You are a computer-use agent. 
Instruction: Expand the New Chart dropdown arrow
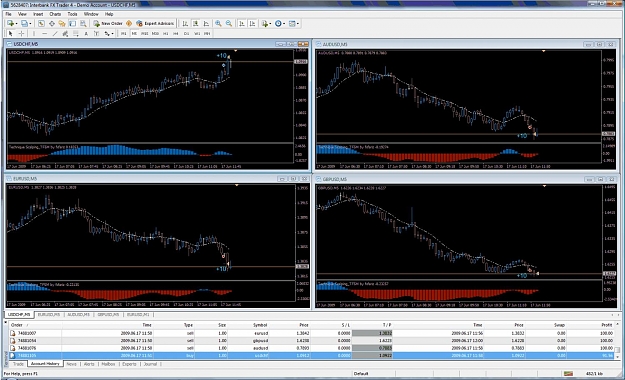click(x=16, y=24)
